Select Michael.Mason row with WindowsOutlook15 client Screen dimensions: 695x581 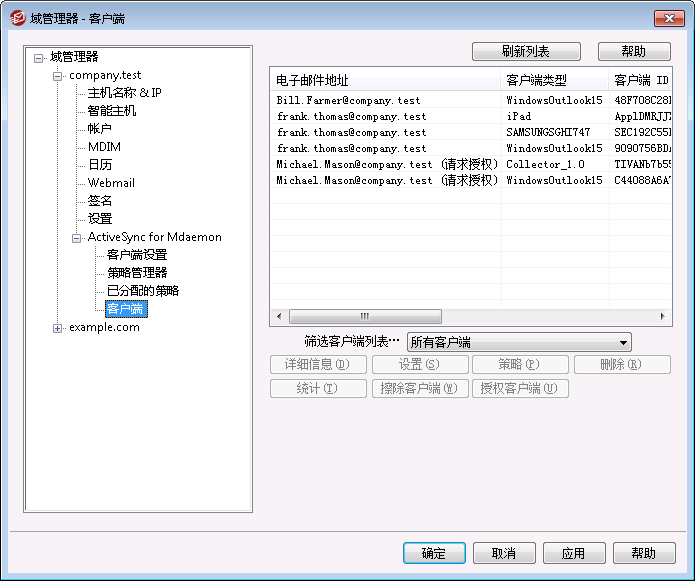click(x=471, y=180)
